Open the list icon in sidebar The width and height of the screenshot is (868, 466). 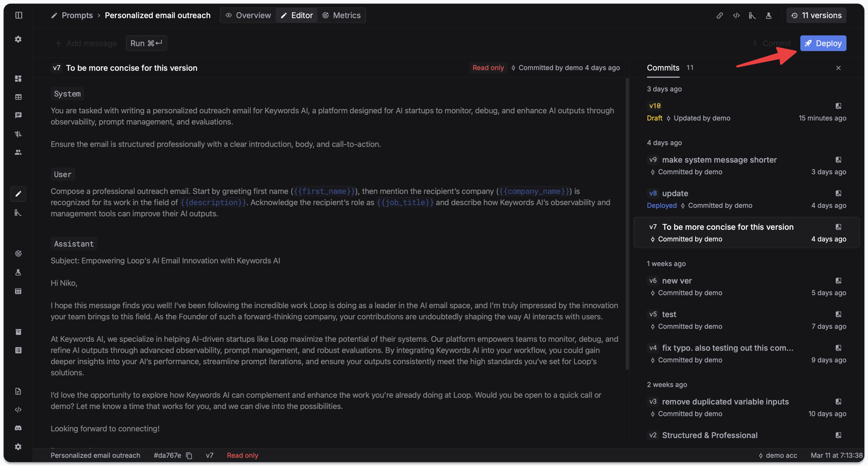[x=18, y=350]
